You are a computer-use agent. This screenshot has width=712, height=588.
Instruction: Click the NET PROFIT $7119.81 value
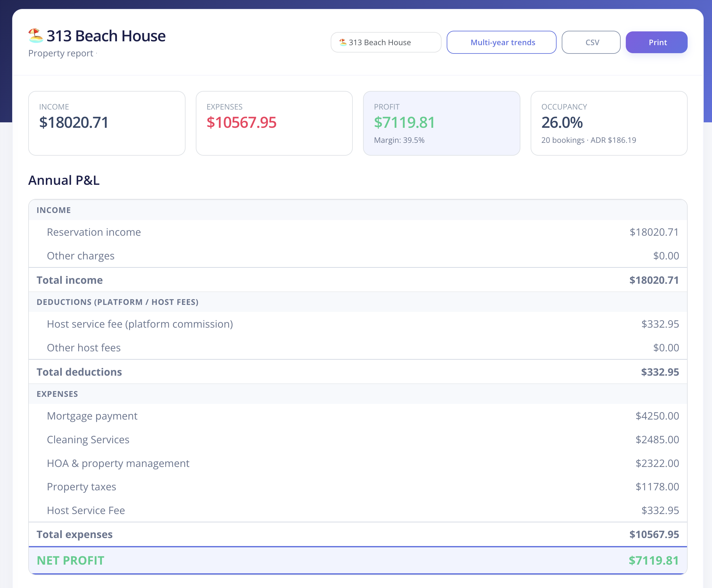coord(654,560)
